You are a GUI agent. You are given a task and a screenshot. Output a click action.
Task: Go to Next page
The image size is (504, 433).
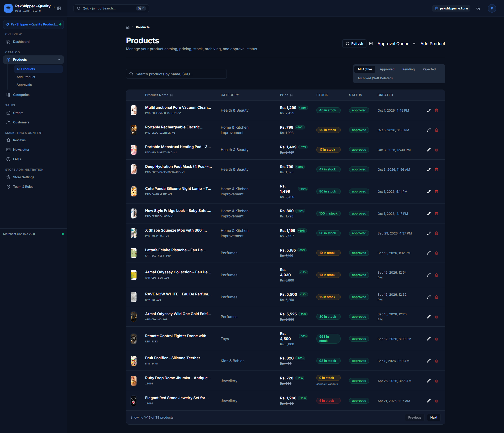(x=434, y=418)
